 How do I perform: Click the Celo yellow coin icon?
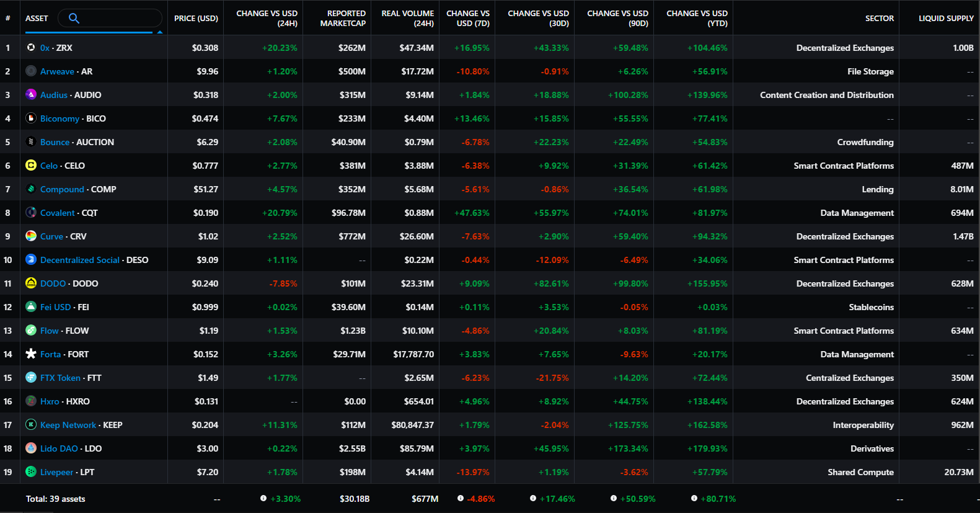point(31,165)
